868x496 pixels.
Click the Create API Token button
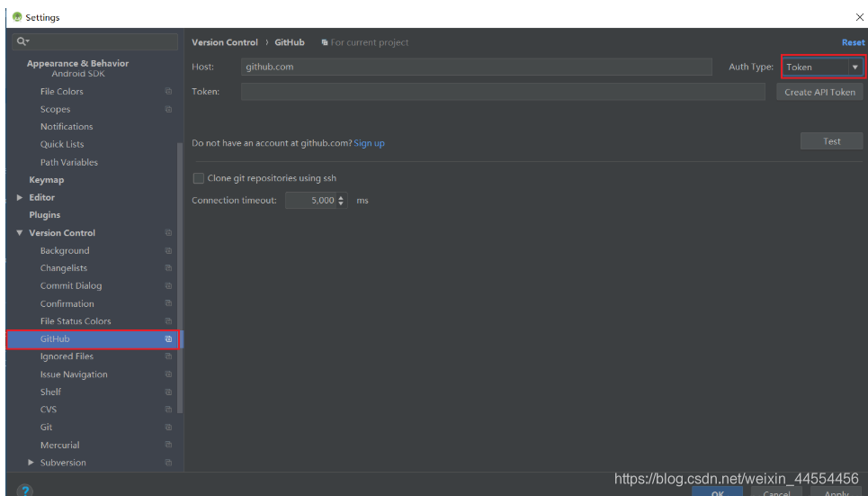tap(819, 92)
